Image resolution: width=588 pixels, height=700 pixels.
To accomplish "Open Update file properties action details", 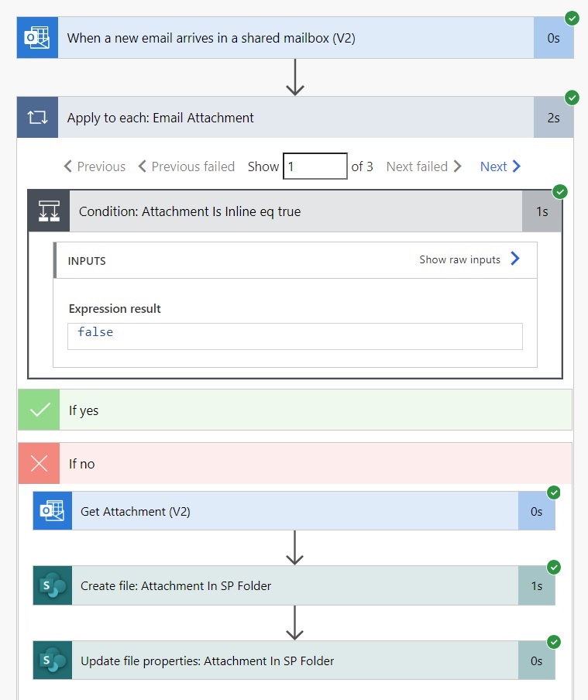I will click(294, 661).
